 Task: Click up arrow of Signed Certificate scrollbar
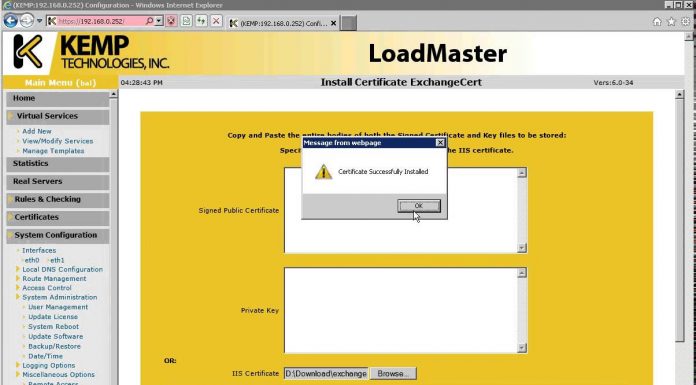click(x=522, y=173)
